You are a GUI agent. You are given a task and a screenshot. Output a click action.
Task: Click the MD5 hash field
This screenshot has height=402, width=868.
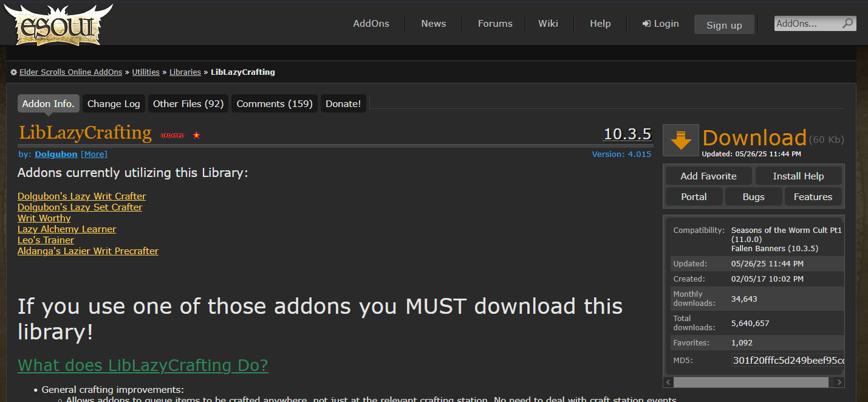[787, 361]
